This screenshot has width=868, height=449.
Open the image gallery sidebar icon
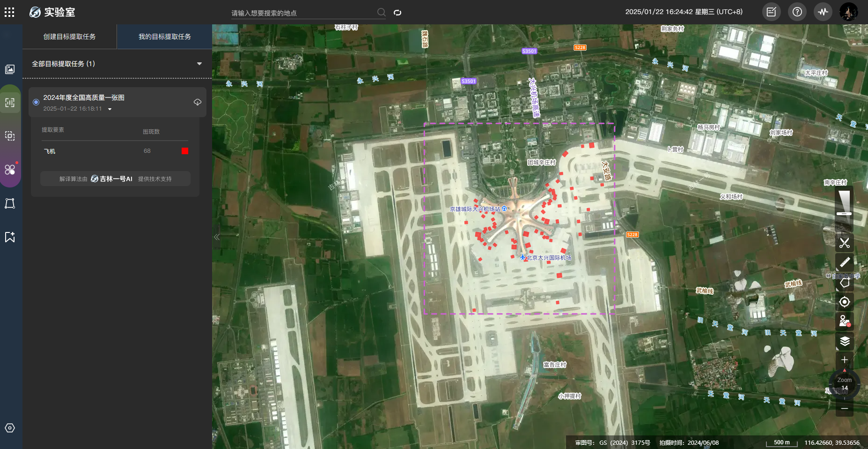(10, 69)
